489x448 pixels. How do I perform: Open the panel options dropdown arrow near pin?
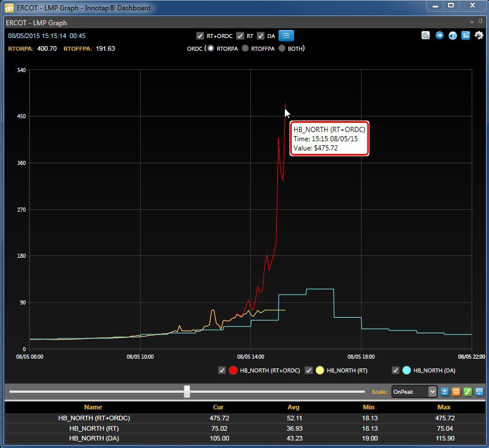pyautogui.click(x=472, y=22)
